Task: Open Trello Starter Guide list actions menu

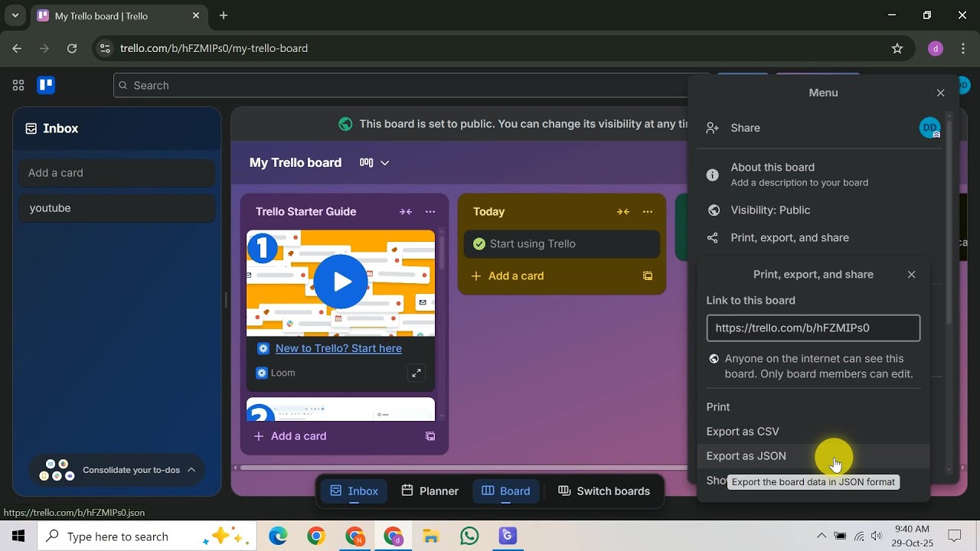Action: coord(430,212)
